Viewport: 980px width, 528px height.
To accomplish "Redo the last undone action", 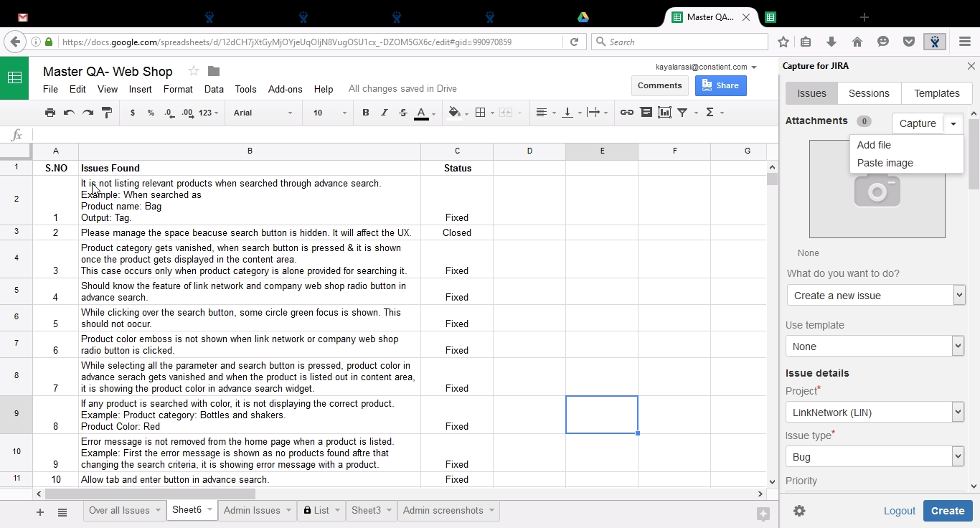I will point(88,113).
